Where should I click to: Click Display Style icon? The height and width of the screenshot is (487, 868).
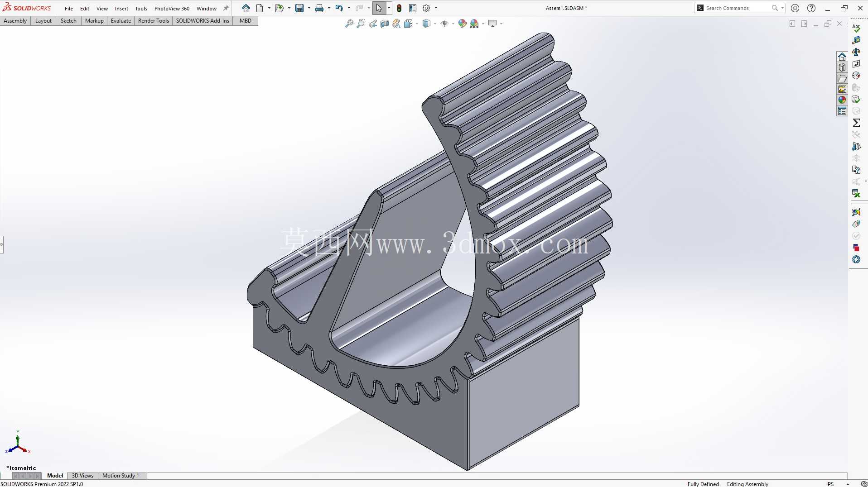[426, 24]
